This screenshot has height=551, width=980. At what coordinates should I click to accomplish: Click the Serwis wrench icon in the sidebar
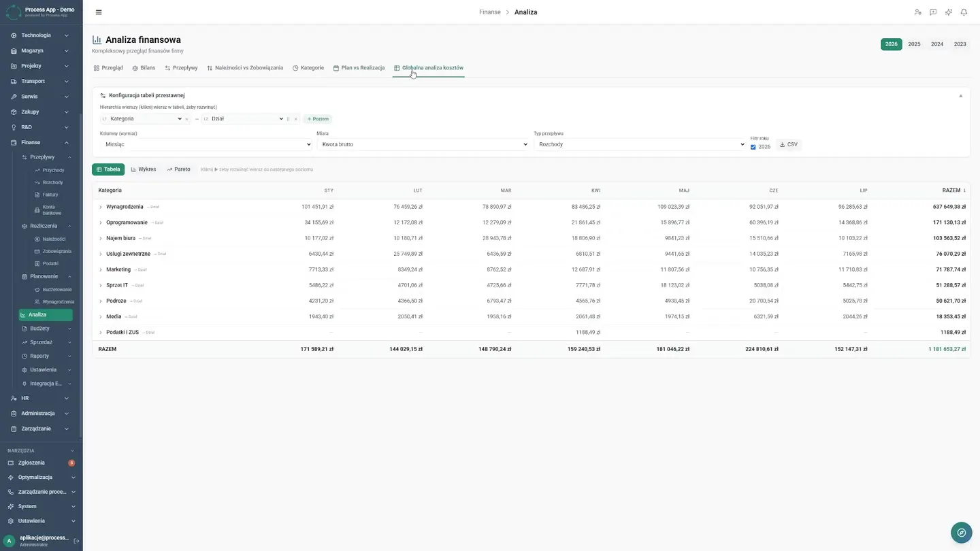pos(14,97)
